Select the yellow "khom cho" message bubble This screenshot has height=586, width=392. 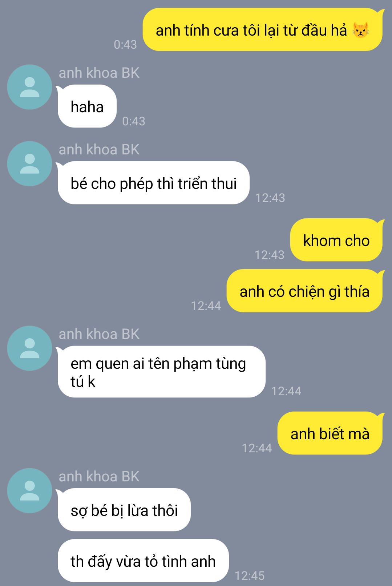point(336,240)
